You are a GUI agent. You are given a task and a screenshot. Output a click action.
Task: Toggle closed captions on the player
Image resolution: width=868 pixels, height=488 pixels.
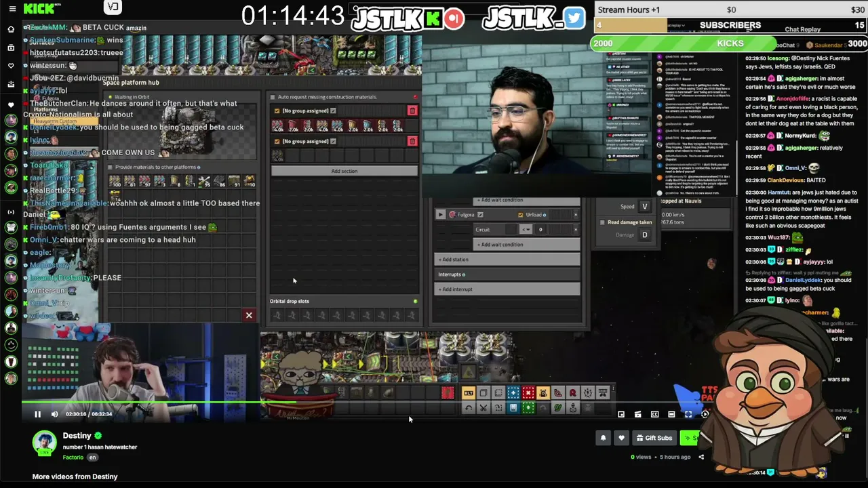coord(654,414)
